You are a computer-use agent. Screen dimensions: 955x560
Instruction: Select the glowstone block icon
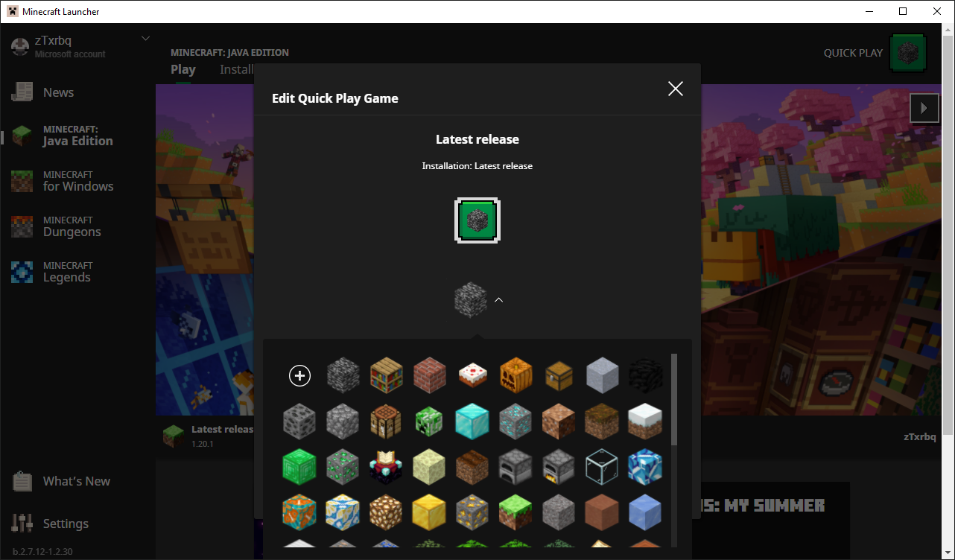tap(387, 512)
